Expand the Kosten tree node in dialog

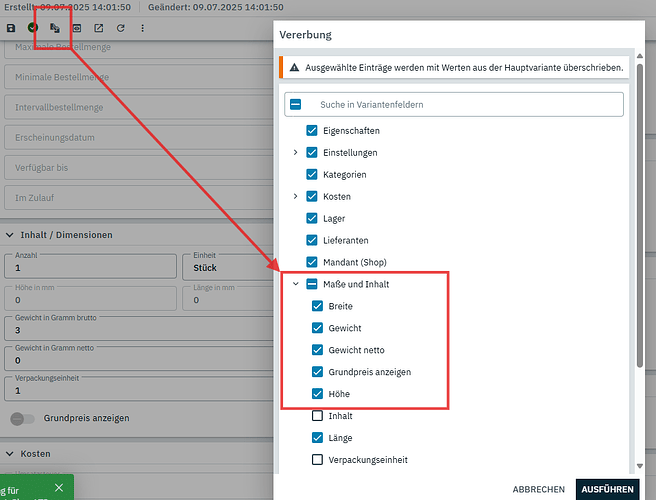(295, 197)
